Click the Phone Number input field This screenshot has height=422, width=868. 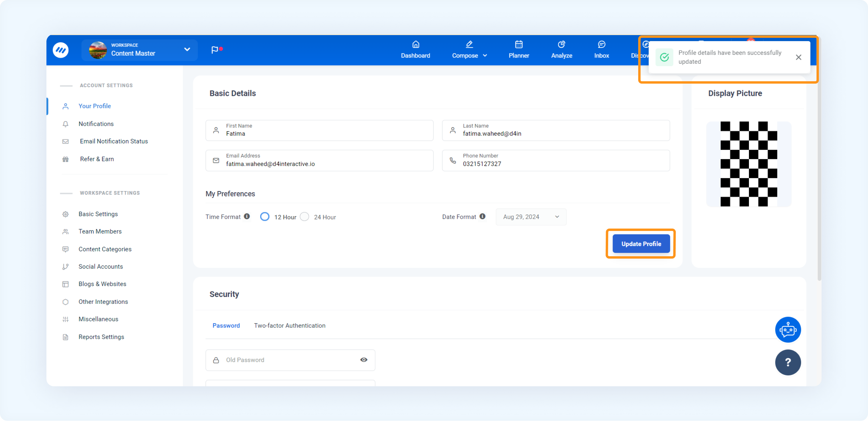click(556, 161)
